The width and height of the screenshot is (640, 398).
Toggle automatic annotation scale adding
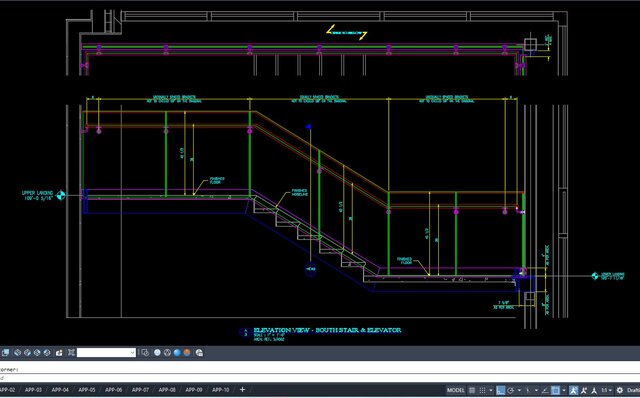tap(584, 390)
